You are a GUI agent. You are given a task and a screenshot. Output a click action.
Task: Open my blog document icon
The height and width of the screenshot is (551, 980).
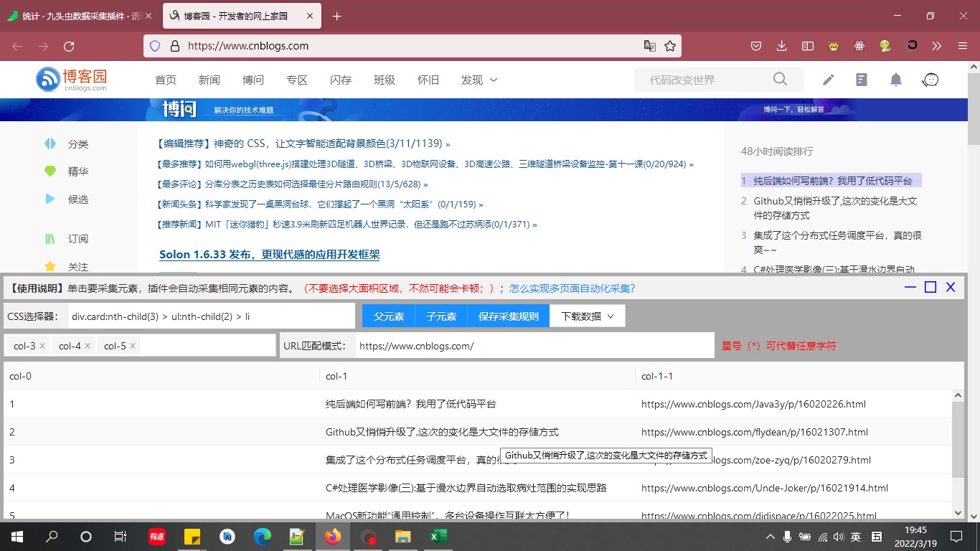(862, 80)
